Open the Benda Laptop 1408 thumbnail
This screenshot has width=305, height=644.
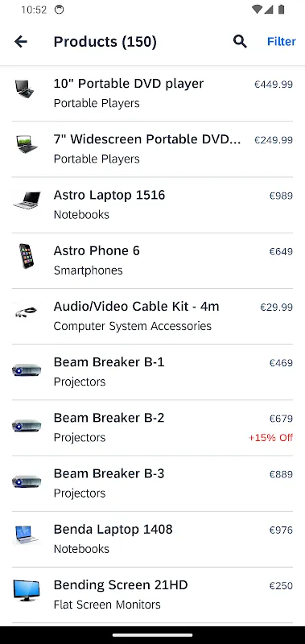(x=27, y=535)
